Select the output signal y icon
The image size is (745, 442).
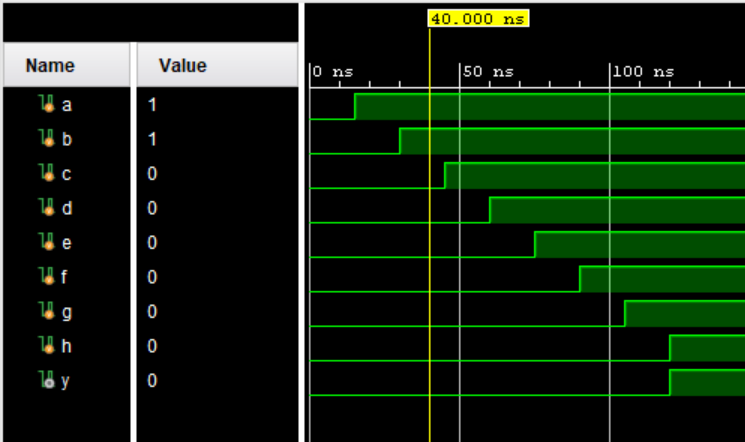[x=46, y=381]
